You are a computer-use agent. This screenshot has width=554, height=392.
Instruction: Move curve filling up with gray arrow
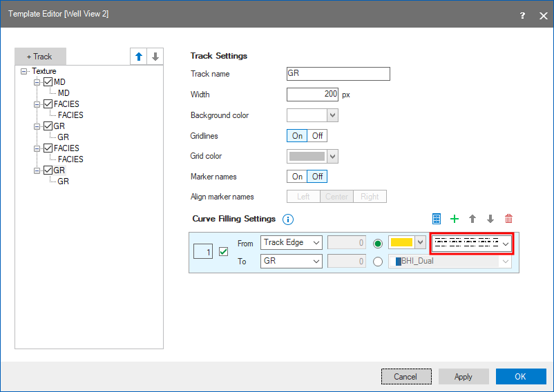[x=472, y=219]
